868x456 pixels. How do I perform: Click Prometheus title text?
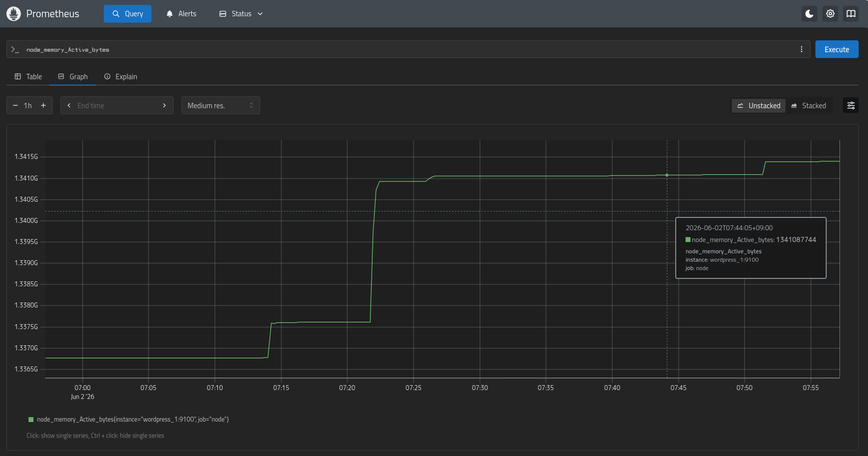pos(53,14)
